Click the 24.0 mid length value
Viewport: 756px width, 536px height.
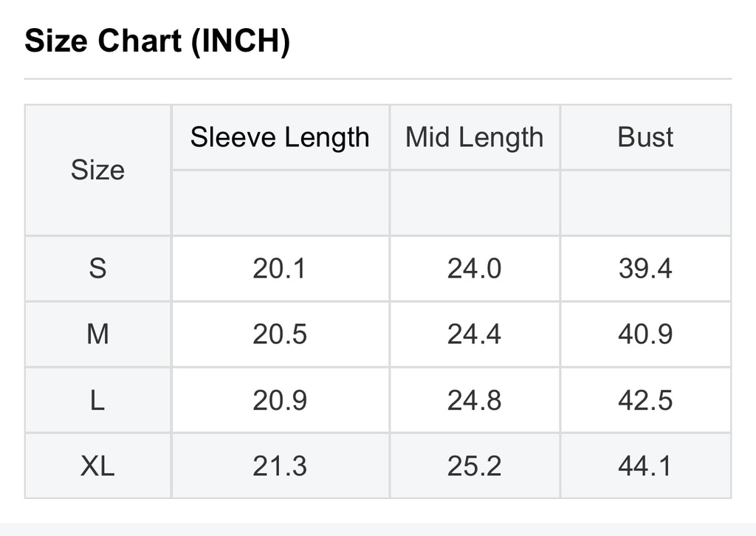click(475, 269)
